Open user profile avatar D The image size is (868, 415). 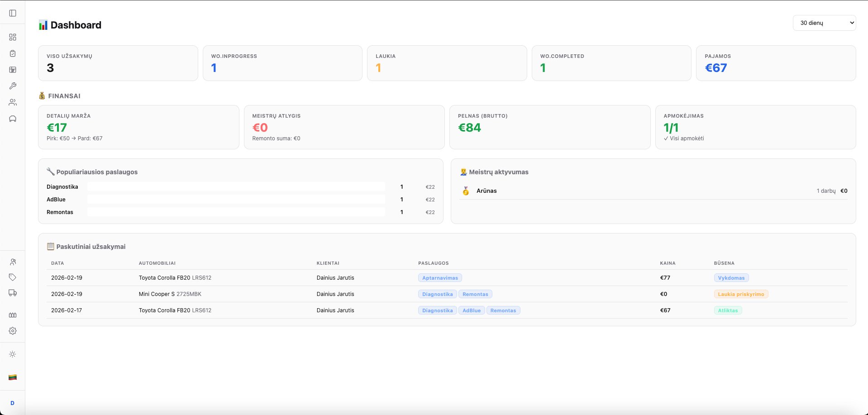(x=13, y=403)
